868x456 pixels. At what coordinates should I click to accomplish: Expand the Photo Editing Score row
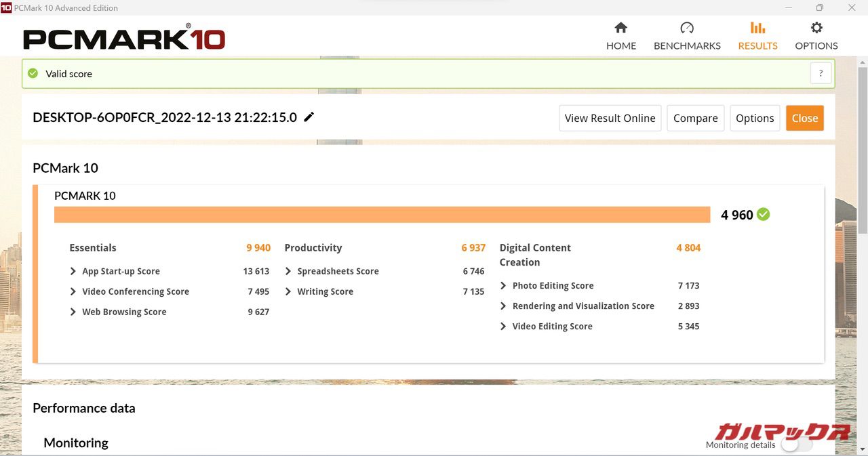(503, 286)
